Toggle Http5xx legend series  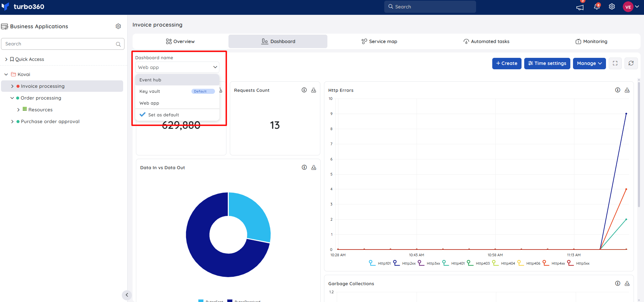(578, 263)
